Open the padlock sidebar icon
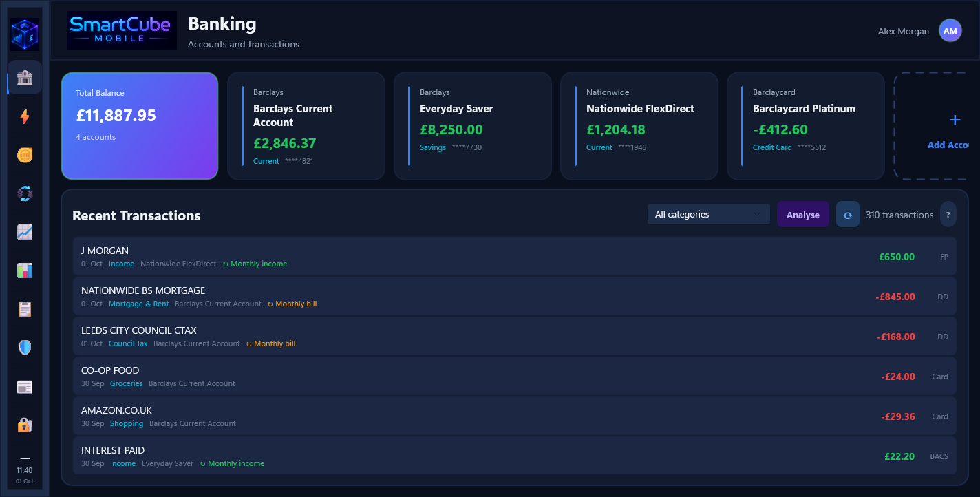The height and width of the screenshot is (497, 980). pos(25,425)
